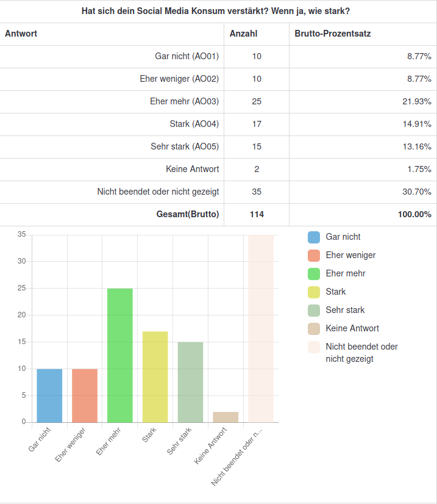This screenshot has height=504, width=437.
Task: Click the faded pink 'Nicht beendet' bar
Action: click(261, 328)
